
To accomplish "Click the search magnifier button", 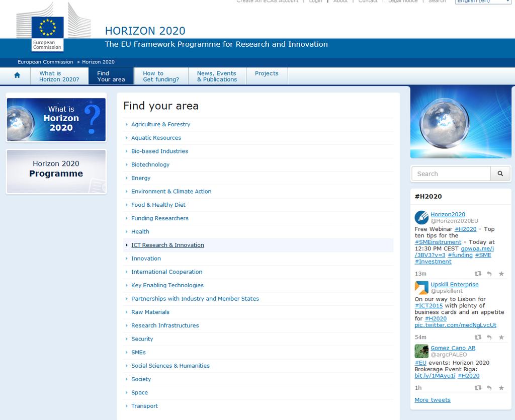I will pyautogui.click(x=500, y=174).
